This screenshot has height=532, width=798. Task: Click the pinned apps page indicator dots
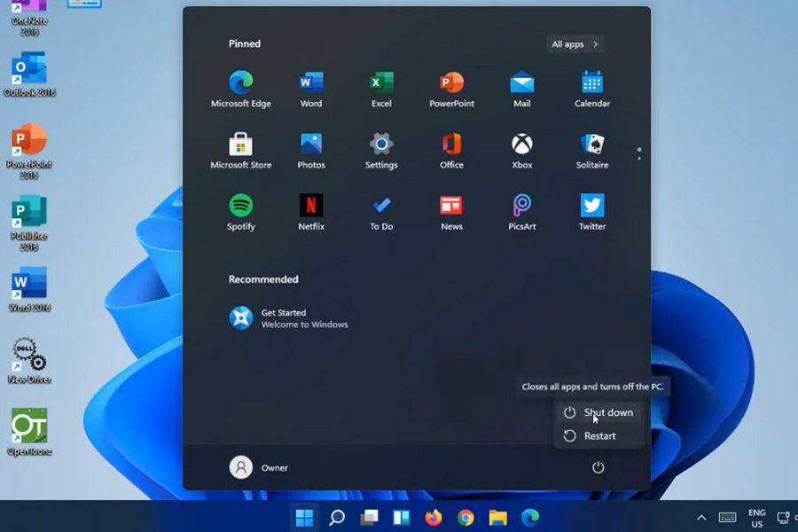[x=639, y=153]
